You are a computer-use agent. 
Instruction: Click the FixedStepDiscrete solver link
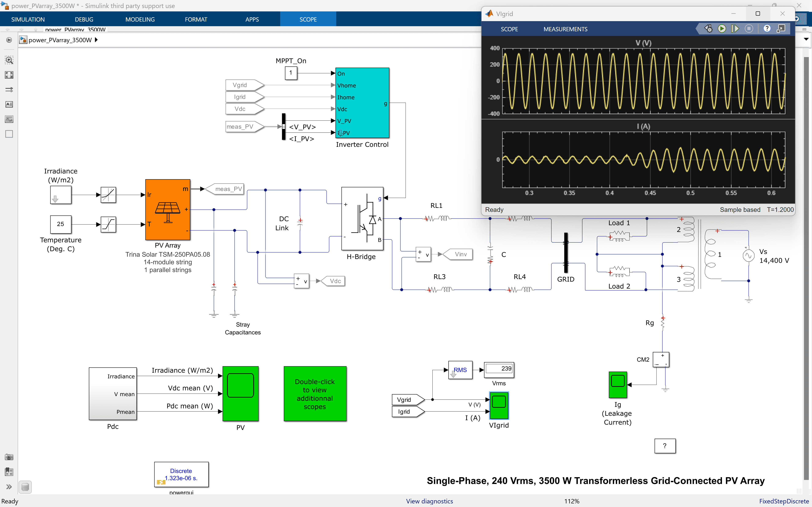784,501
